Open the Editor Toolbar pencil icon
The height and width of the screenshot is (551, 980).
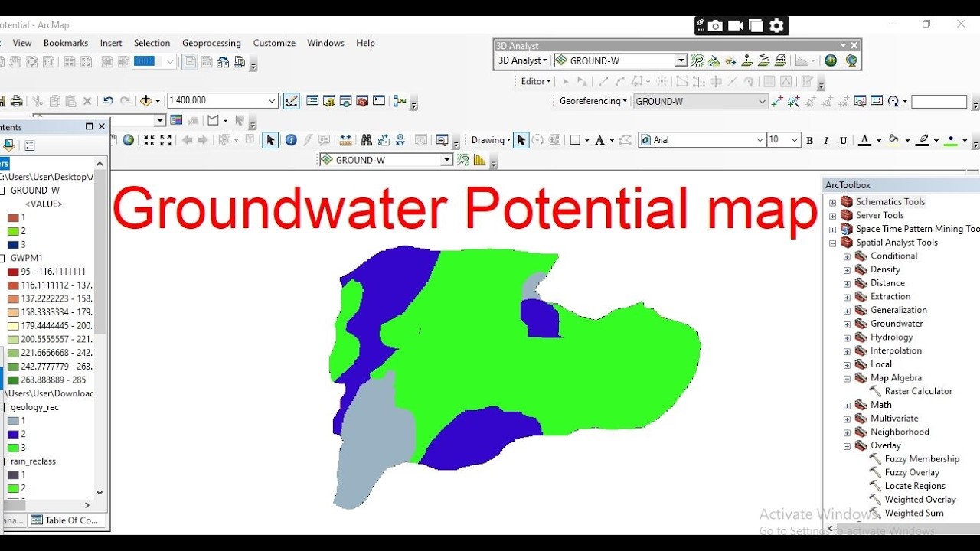click(291, 100)
